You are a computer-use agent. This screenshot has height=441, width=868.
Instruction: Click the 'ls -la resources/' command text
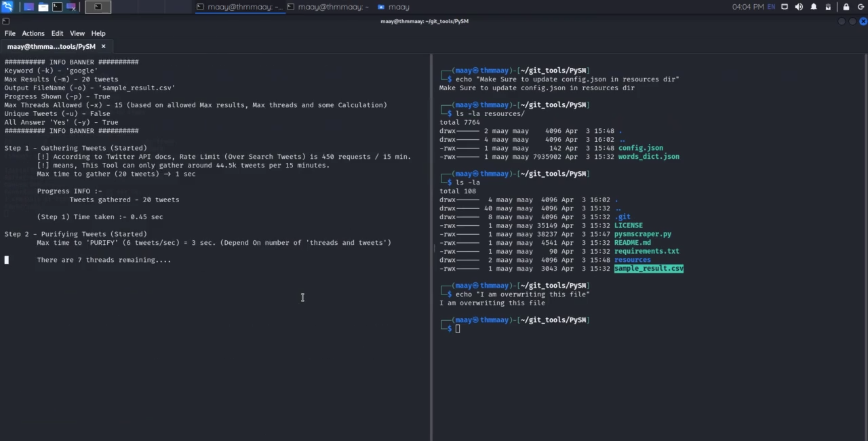(490, 113)
